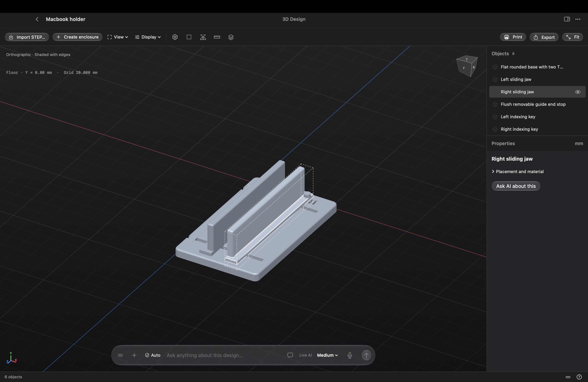This screenshot has height=382, width=588.
Task: Select Flat rounded base with two T... object
Action: [x=537, y=67]
